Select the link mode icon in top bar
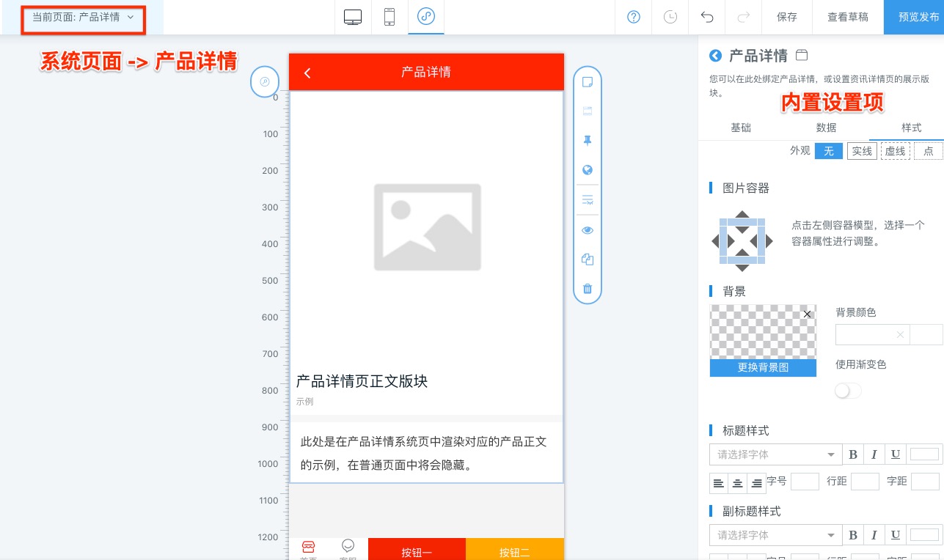The height and width of the screenshot is (560, 944). 426,17
